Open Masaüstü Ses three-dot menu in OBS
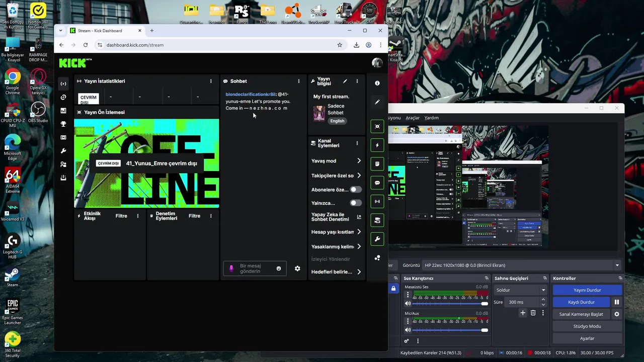The width and height of the screenshot is (644, 362). [x=408, y=295]
